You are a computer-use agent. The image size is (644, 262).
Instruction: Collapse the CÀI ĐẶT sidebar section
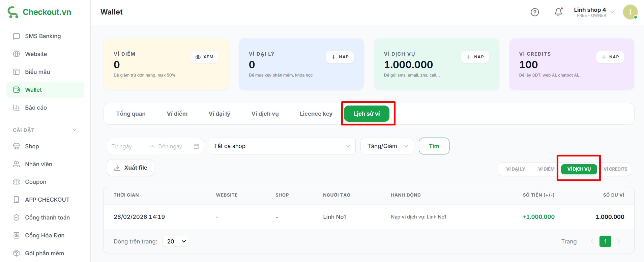pyautogui.click(x=75, y=130)
